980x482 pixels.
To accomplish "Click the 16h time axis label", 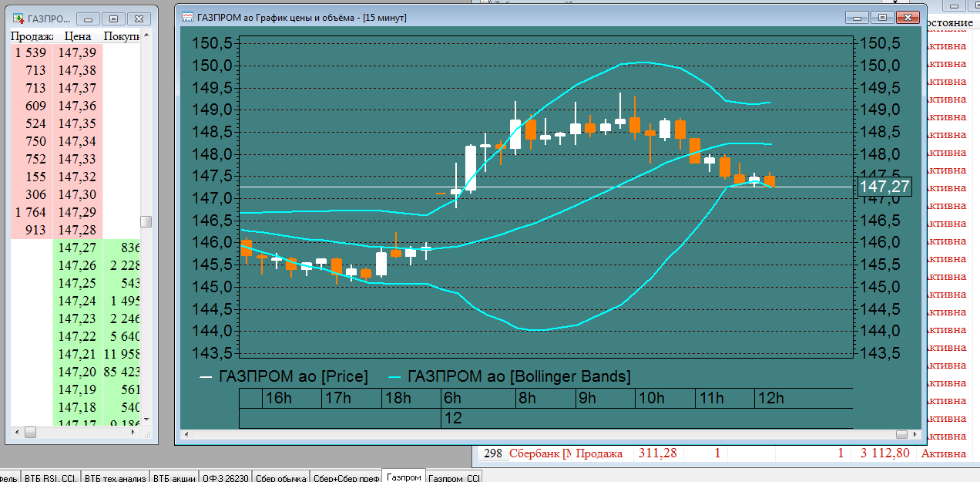I will click(277, 398).
